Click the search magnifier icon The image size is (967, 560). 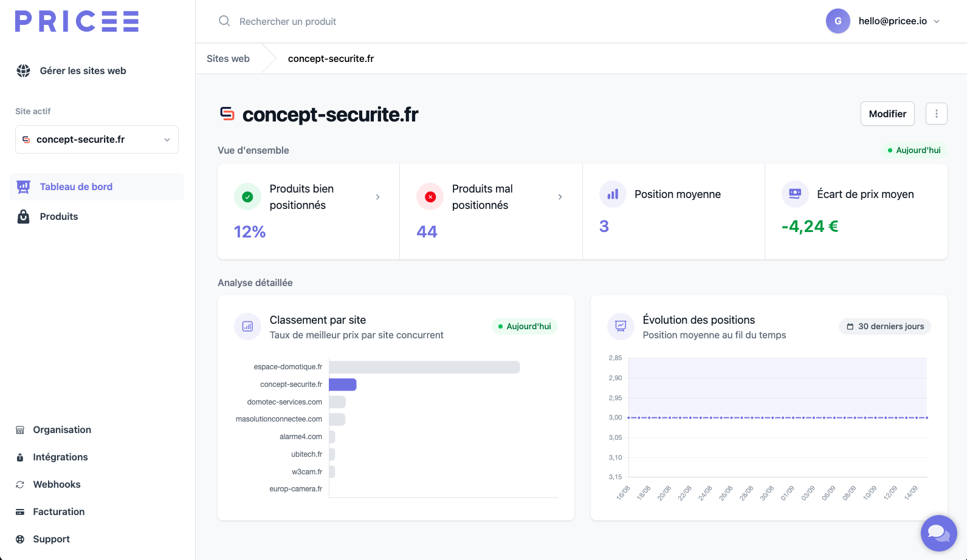[224, 21]
